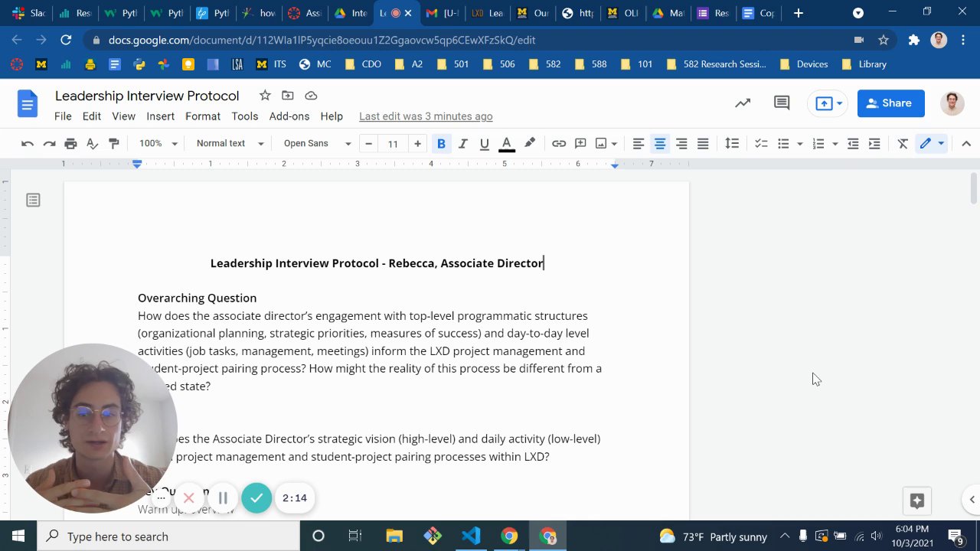Open the Open Sans font dropdown

(317, 143)
